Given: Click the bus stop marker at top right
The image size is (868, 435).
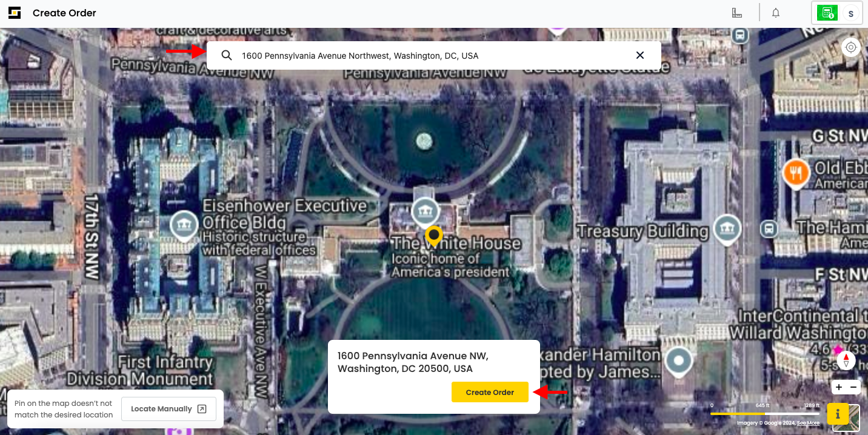Looking at the screenshot, I should point(739,35).
